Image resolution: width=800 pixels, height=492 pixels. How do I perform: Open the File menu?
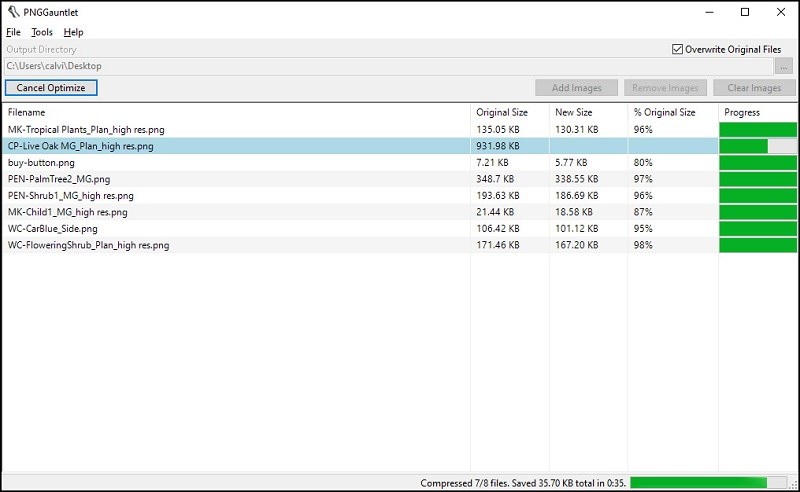click(13, 32)
